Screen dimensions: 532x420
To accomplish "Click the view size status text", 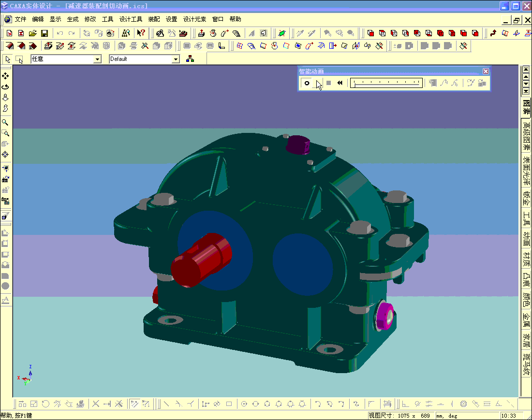I will click(399, 416).
